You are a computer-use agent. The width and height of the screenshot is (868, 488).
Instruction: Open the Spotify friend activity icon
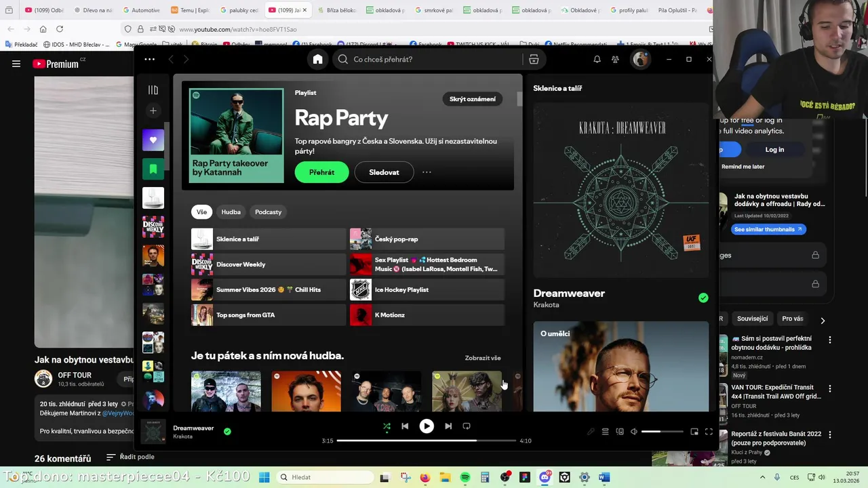pyautogui.click(x=615, y=60)
